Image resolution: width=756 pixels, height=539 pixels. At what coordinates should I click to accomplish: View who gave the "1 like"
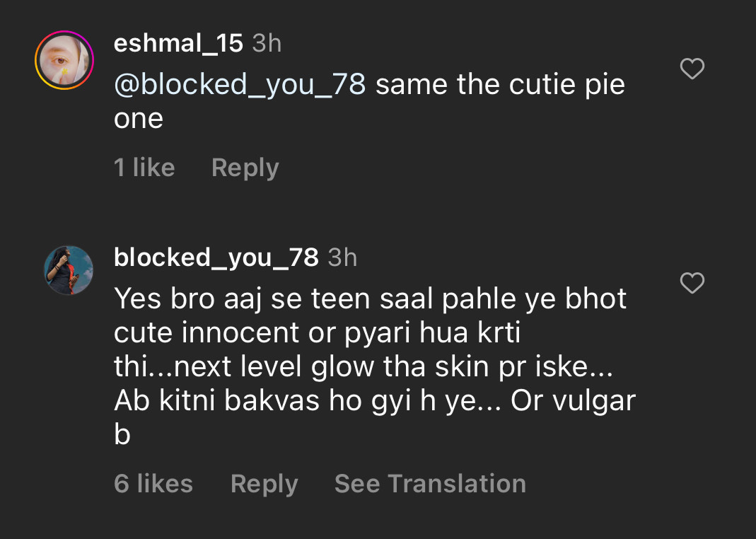click(x=144, y=168)
